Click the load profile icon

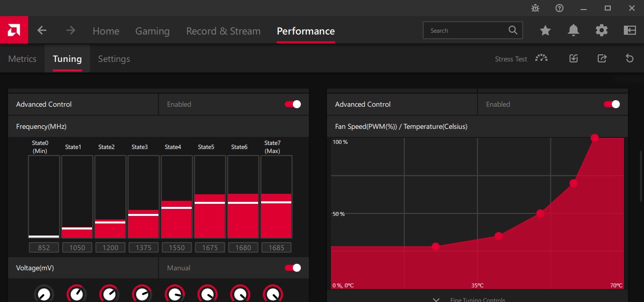(574, 58)
